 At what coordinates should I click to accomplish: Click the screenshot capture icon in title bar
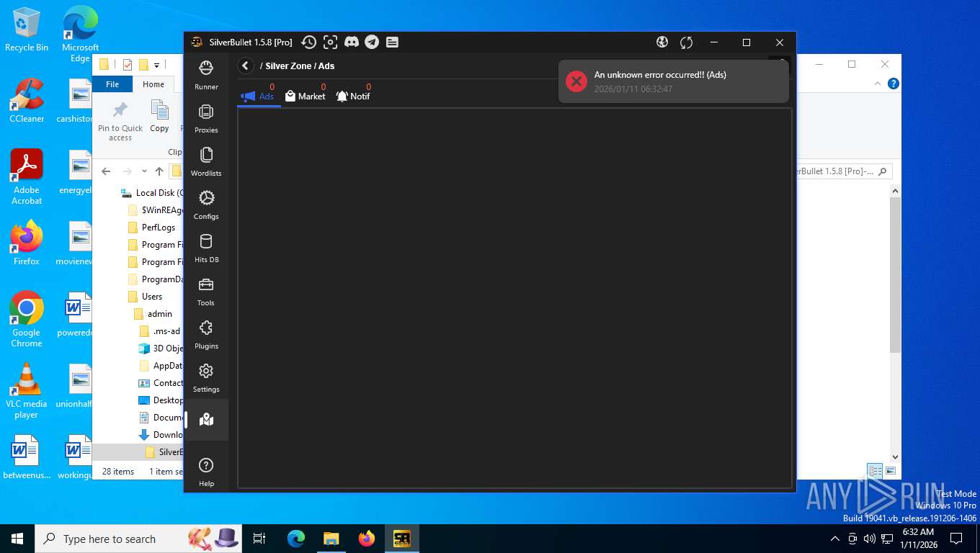(x=330, y=42)
